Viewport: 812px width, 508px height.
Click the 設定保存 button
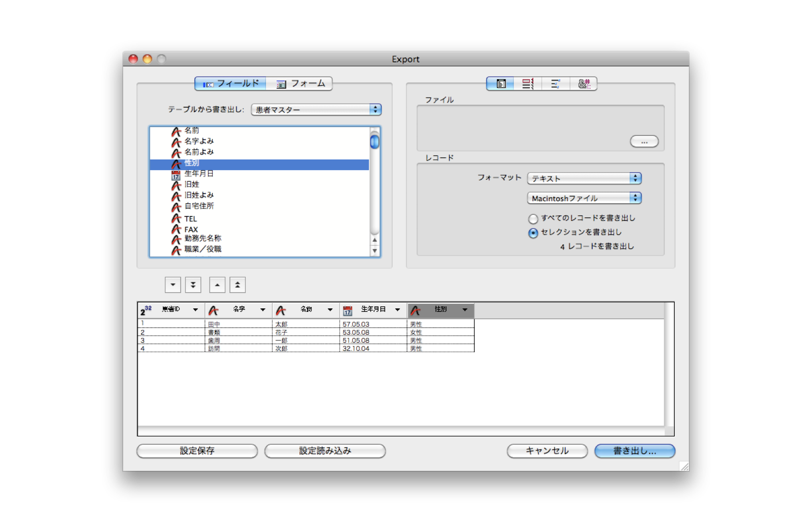[197, 451]
